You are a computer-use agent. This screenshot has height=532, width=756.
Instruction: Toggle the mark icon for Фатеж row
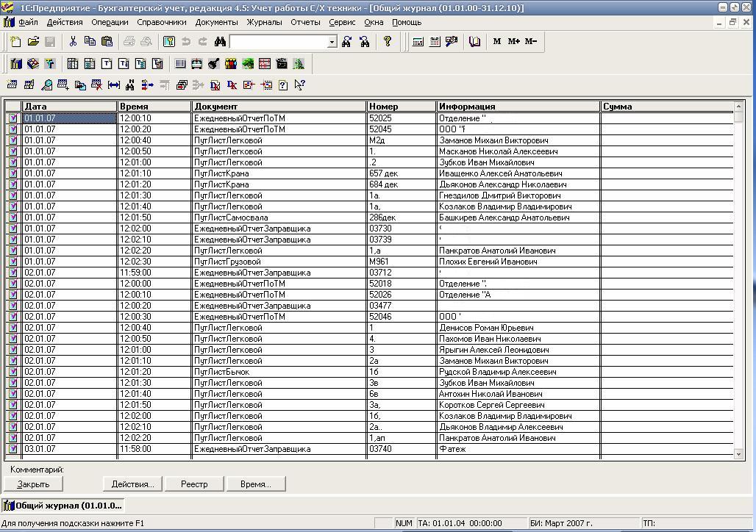[13, 449]
